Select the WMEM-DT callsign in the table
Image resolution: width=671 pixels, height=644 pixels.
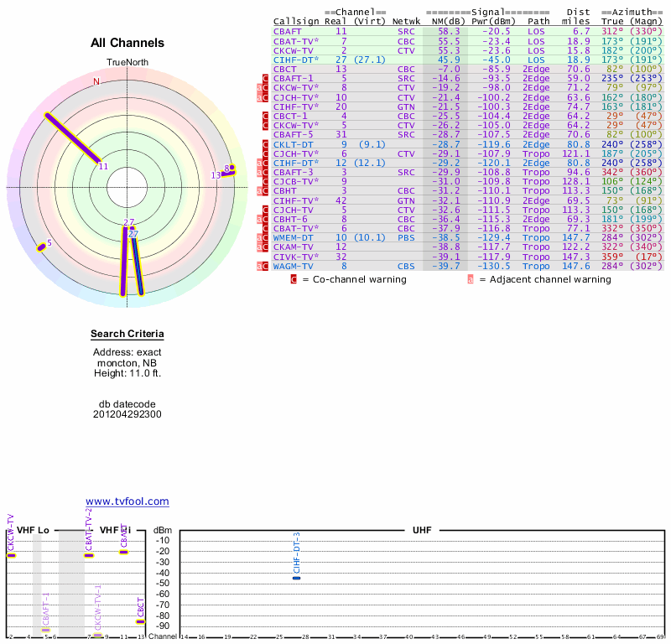tap(294, 238)
